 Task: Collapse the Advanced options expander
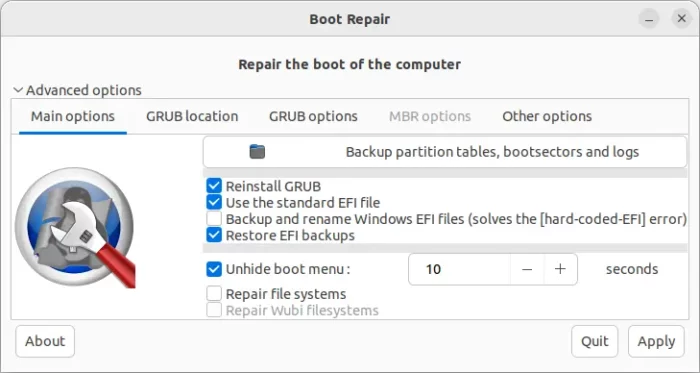tap(77, 90)
